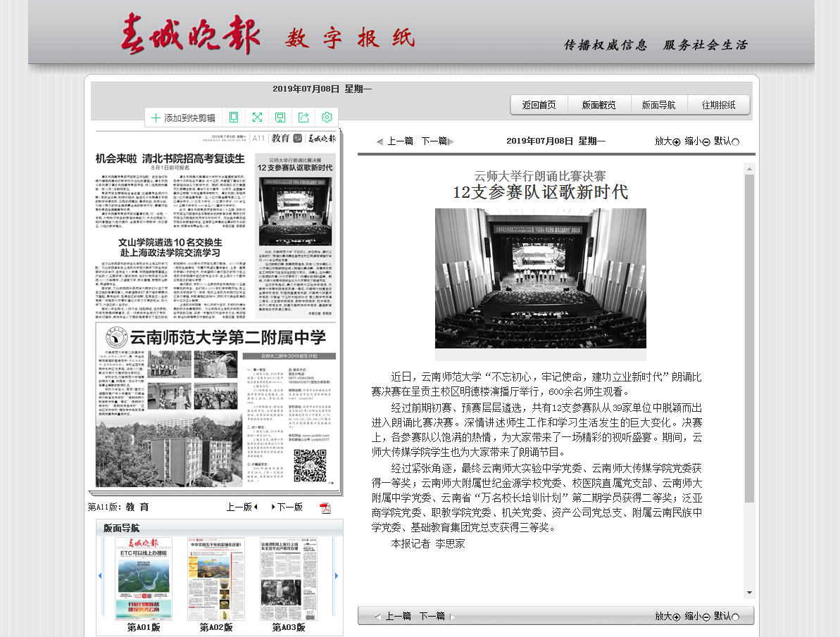Viewport: 840px width, 637px height.
Task: Click the green fullscreen expand icon
Action: (x=257, y=118)
